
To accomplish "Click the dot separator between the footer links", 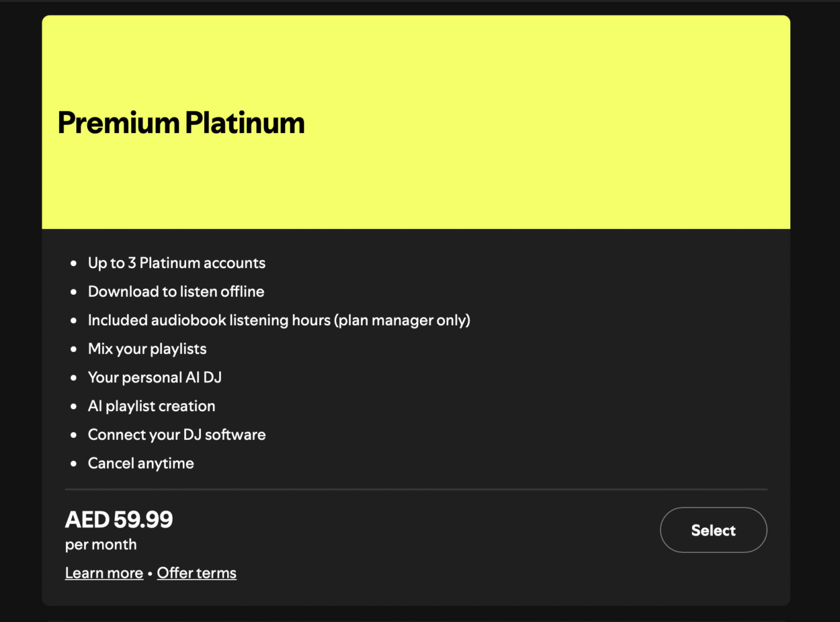I will coord(150,573).
